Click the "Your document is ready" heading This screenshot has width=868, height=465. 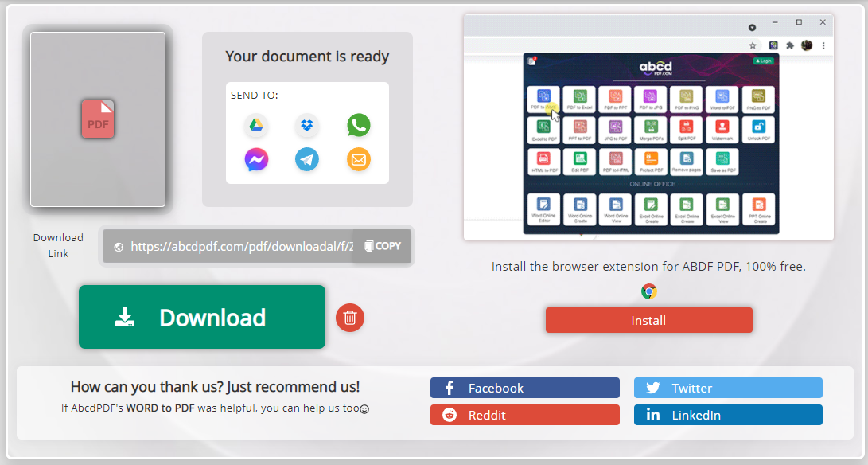click(x=307, y=57)
